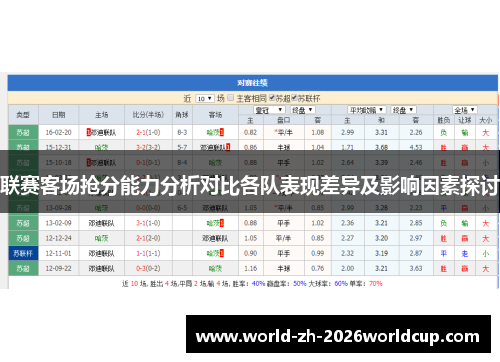Select the 平/半 handicap in the 12-12-24 row
500x362 pixels.
click(x=284, y=238)
